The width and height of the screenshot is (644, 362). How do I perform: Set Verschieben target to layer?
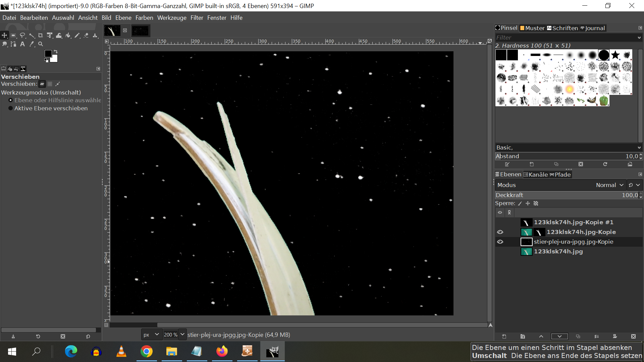pyautogui.click(x=42, y=84)
